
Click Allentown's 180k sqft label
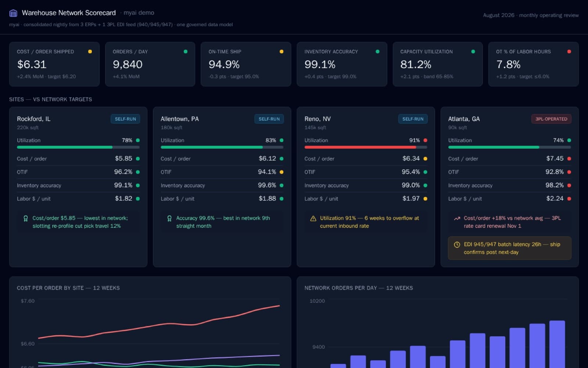tap(171, 127)
